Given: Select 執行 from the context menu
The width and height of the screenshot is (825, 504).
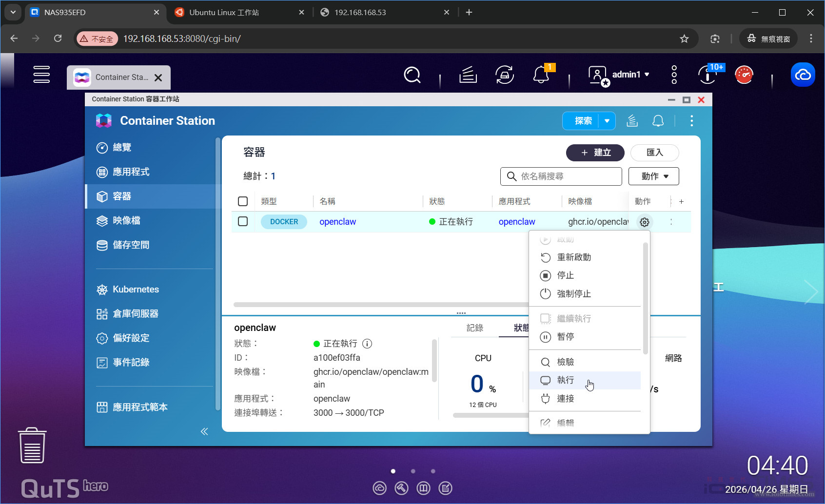Looking at the screenshot, I should [565, 380].
